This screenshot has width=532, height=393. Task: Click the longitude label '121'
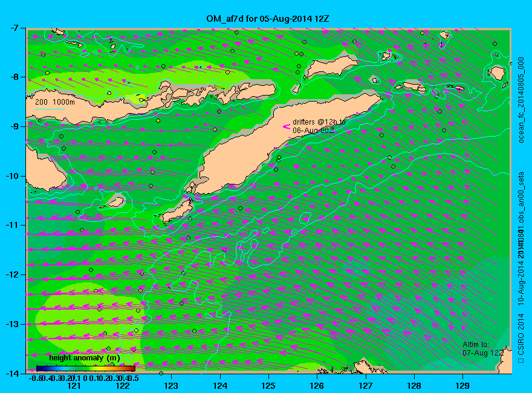point(74,386)
